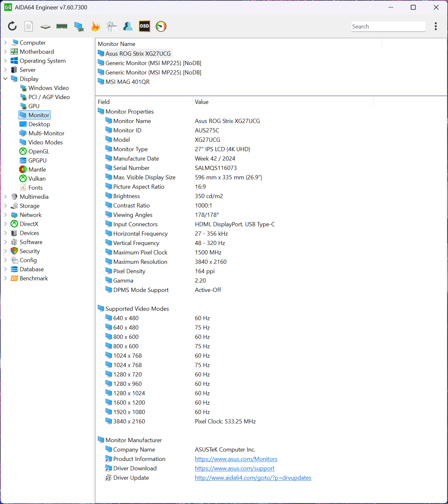Expand the Benchmark category

pos(5,278)
